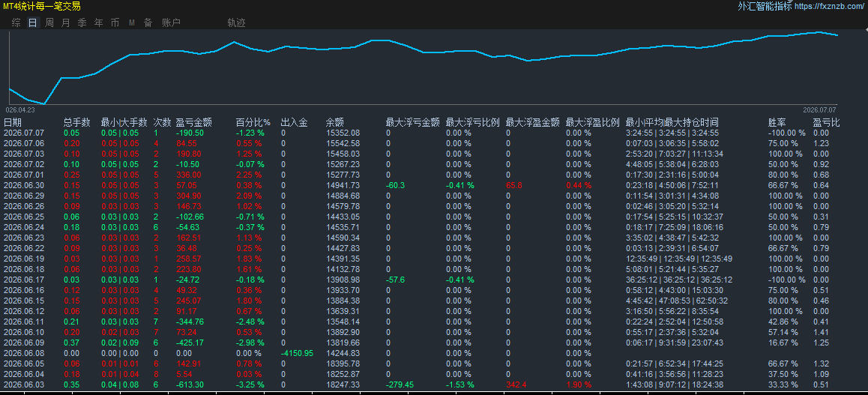Click the 最小|大手数 column header
This screenshot has width=868, height=395.
pos(124,122)
